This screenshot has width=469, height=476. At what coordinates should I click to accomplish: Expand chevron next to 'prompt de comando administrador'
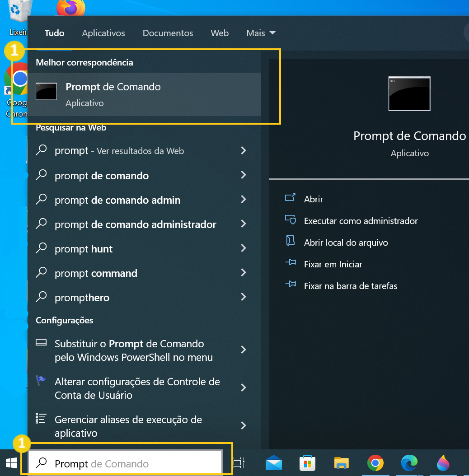coord(243,224)
